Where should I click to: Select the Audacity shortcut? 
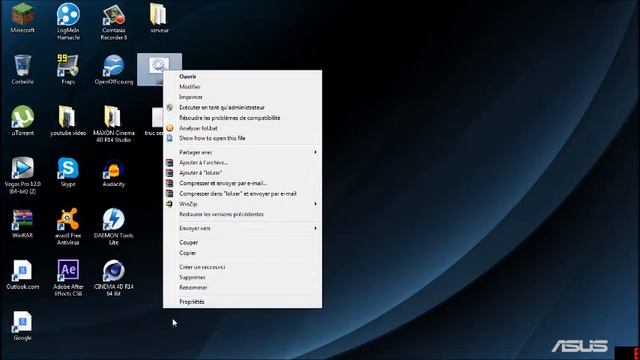pos(114,172)
